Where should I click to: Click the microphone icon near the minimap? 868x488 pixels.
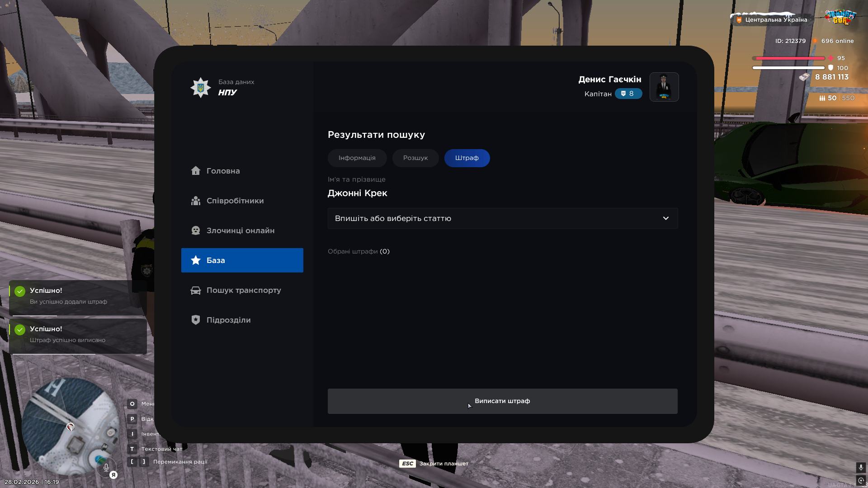tap(106, 467)
